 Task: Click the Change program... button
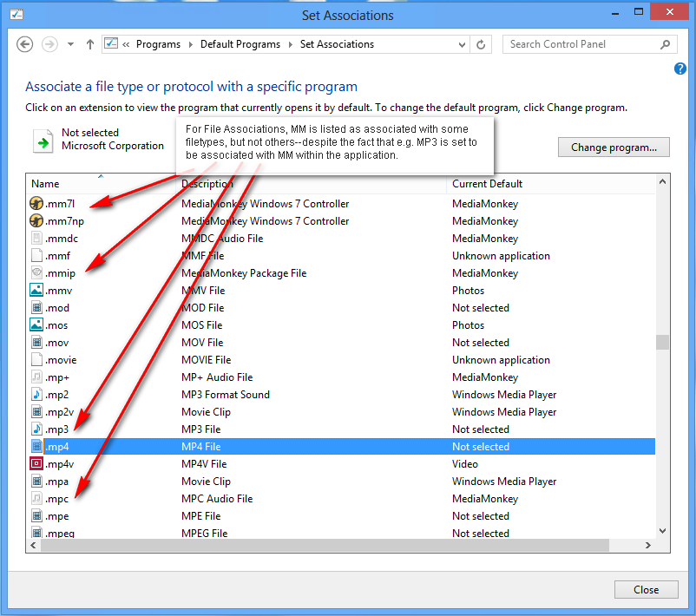tap(614, 147)
